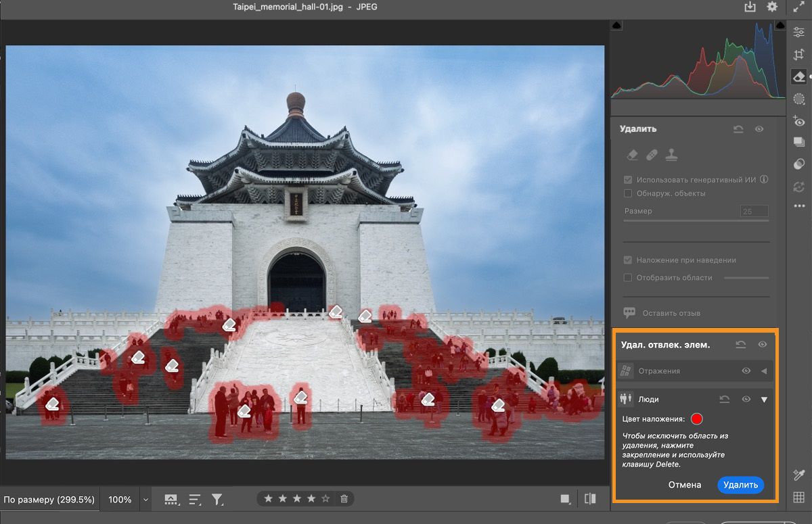
Task: Click the blue Удалить button
Action: (741, 485)
